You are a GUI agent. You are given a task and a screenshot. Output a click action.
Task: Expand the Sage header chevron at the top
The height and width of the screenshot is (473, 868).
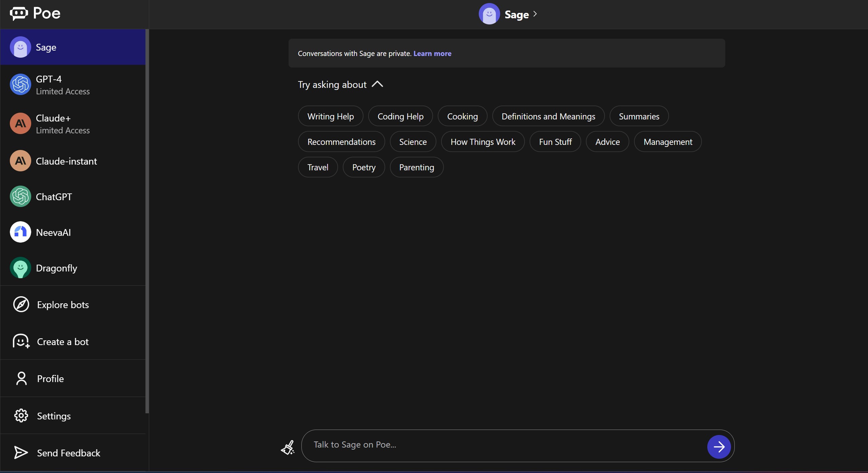pos(535,14)
